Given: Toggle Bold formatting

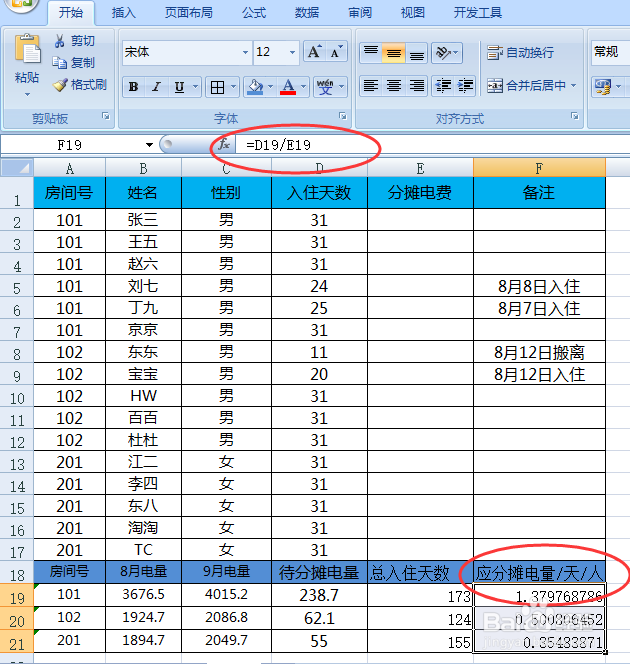Looking at the screenshot, I should (133, 87).
